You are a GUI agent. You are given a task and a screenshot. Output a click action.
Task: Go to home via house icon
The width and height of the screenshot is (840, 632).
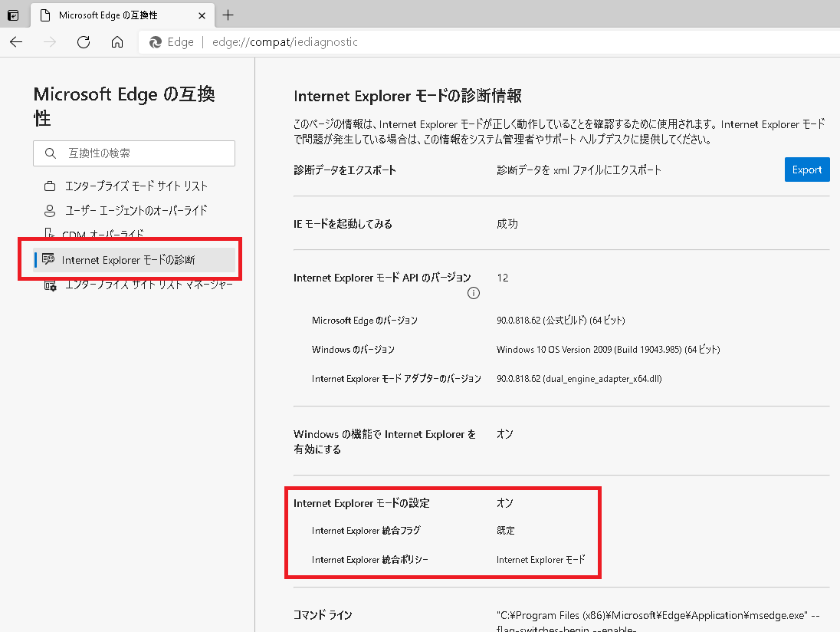(117, 42)
